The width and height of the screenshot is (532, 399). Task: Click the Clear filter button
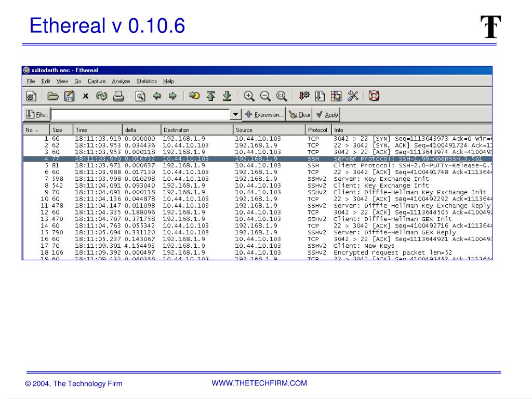point(299,115)
